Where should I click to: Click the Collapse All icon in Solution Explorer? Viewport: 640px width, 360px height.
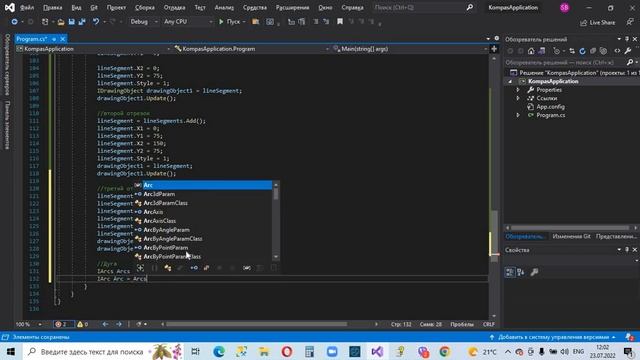pyautogui.click(x=593, y=51)
